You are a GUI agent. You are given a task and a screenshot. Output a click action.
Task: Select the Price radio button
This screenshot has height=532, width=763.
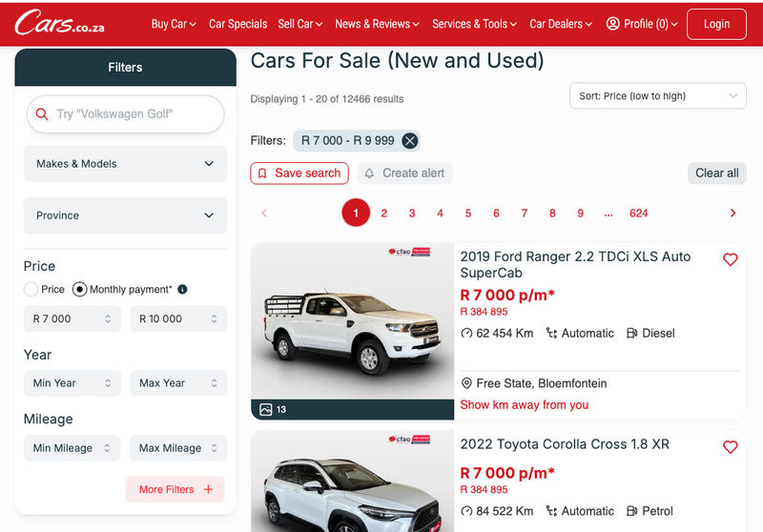click(x=31, y=289)
